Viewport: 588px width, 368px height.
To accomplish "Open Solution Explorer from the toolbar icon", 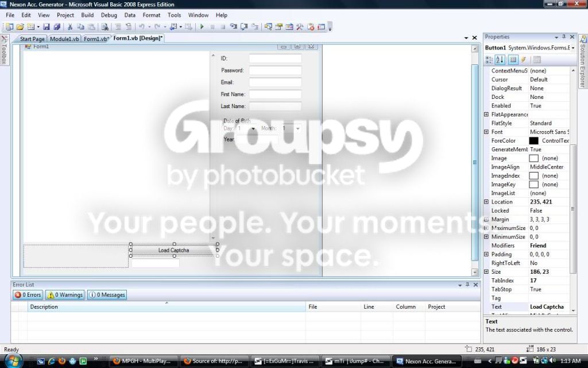I will pos(268,26).
